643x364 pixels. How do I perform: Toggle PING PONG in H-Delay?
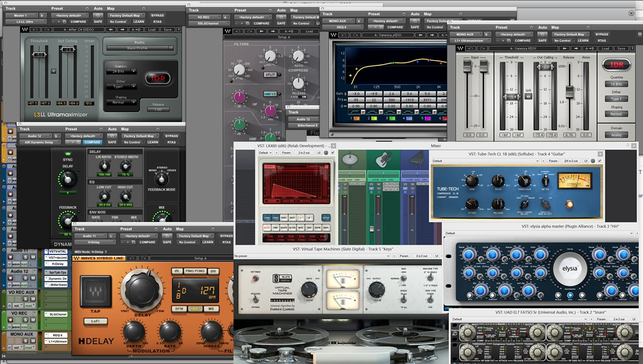(x=195, y=271)
